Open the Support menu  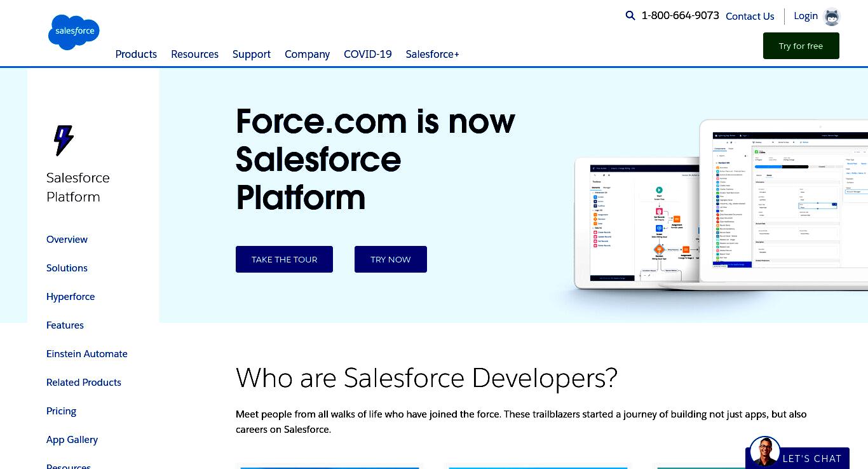pos(252,54)
